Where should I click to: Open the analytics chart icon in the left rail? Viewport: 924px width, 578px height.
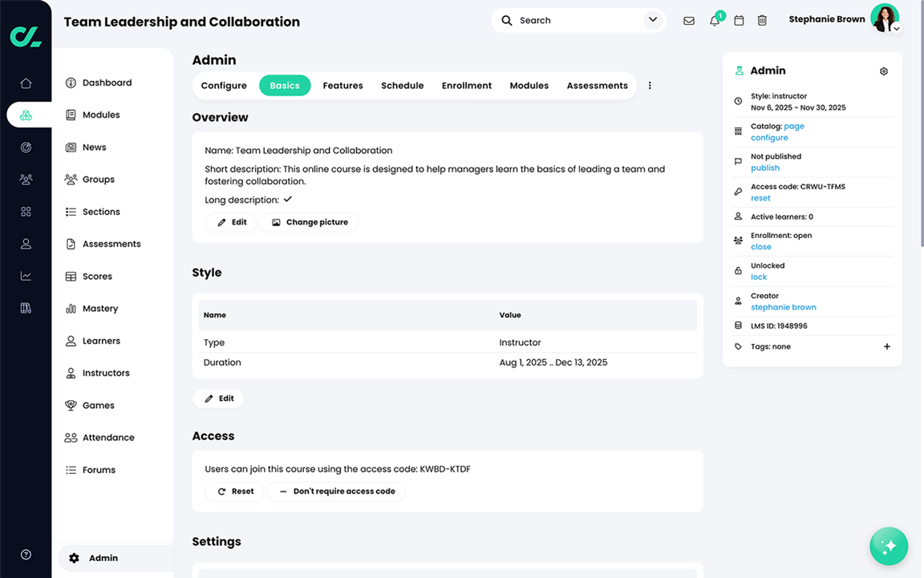(x=26, y=275)
